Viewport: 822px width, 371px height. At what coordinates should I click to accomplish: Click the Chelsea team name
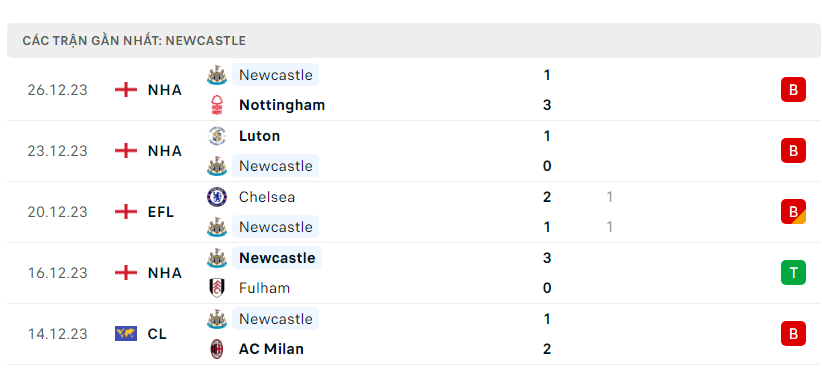point(267,197)
